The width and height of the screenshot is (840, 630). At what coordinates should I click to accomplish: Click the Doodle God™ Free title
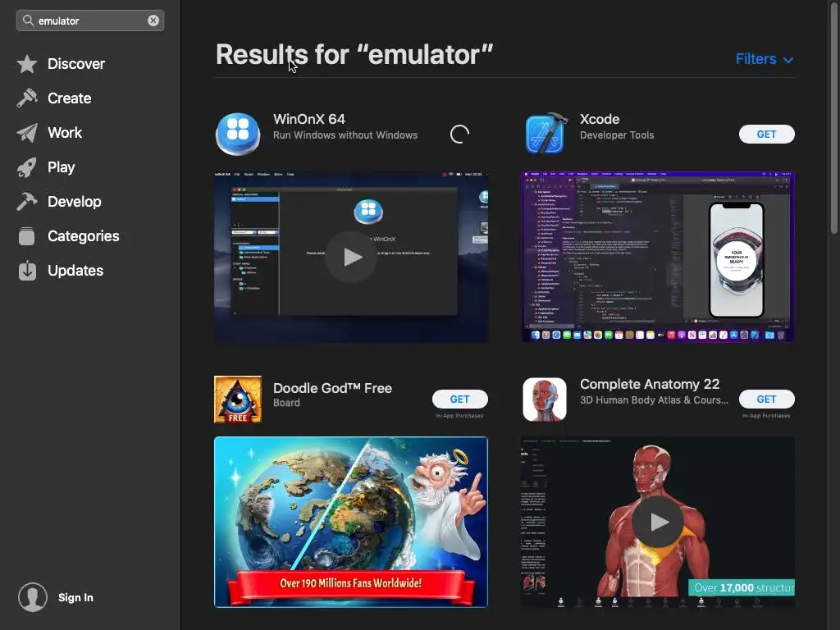(332, 388)
